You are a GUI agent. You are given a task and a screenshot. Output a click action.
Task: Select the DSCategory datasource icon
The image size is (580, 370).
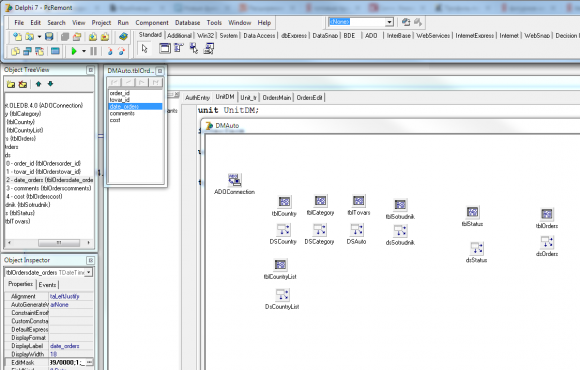pos(320,230)
